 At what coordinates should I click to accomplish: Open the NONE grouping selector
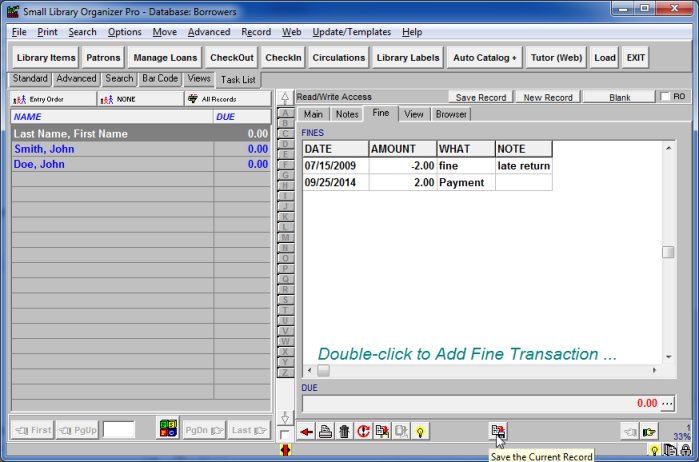point(140,99)
